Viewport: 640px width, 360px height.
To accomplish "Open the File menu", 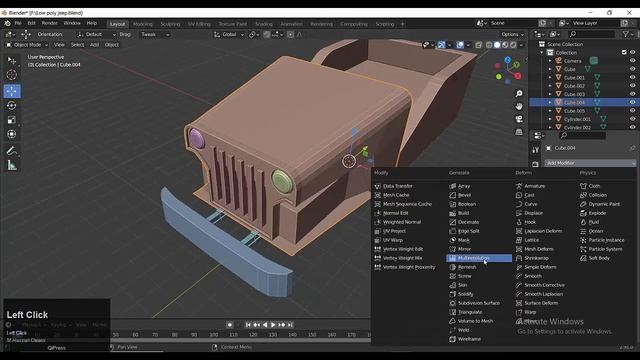I will click(x=18, y=23).
